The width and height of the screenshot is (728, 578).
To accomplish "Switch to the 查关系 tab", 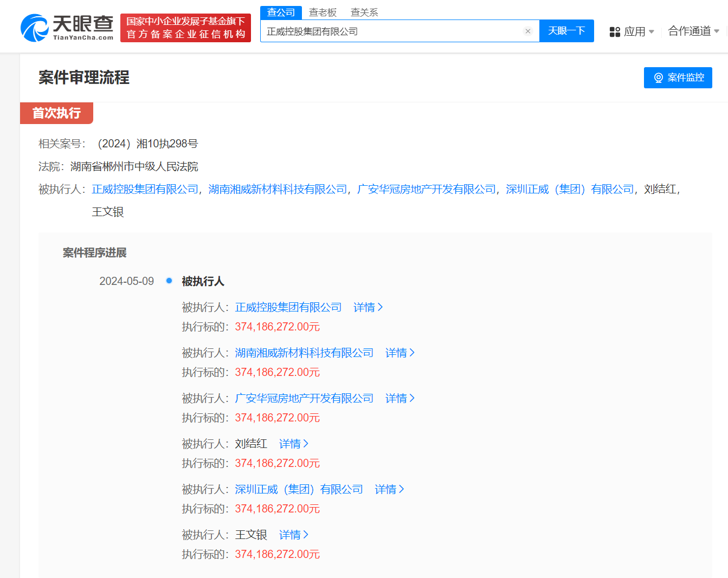I will click(364, 12).
